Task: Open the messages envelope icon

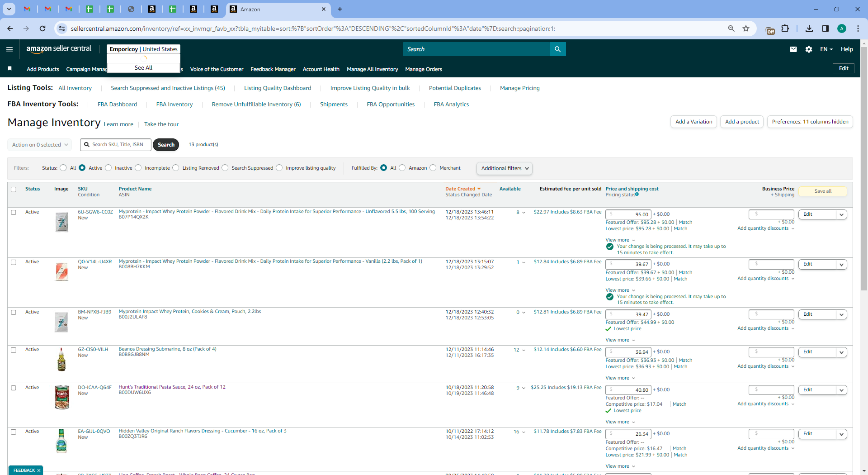Action: (x=793, y=49)
